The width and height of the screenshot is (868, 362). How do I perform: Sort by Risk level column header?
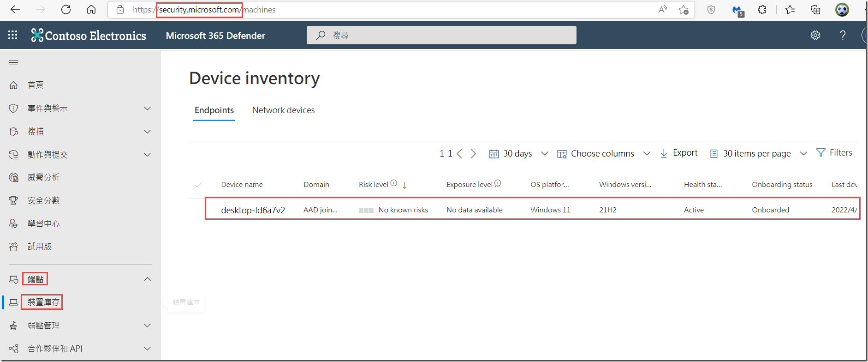(374, 185)
